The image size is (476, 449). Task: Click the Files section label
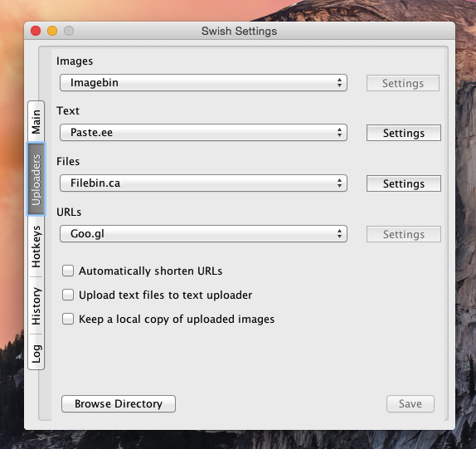[68, 161]
